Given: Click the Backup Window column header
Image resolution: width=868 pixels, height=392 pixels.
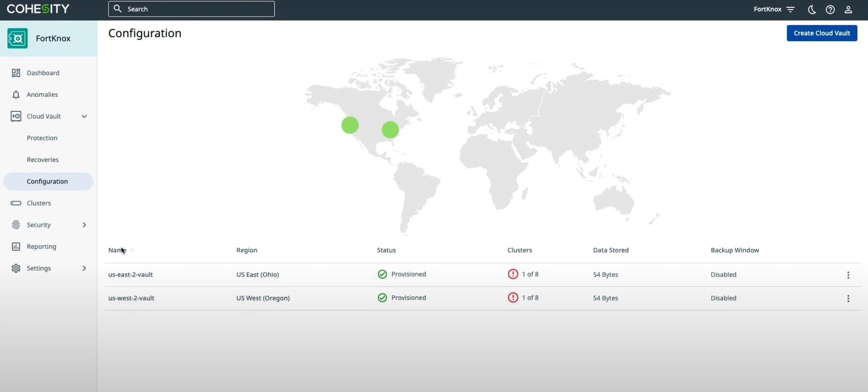Looking at the screenshot, I should click(735, 250).
